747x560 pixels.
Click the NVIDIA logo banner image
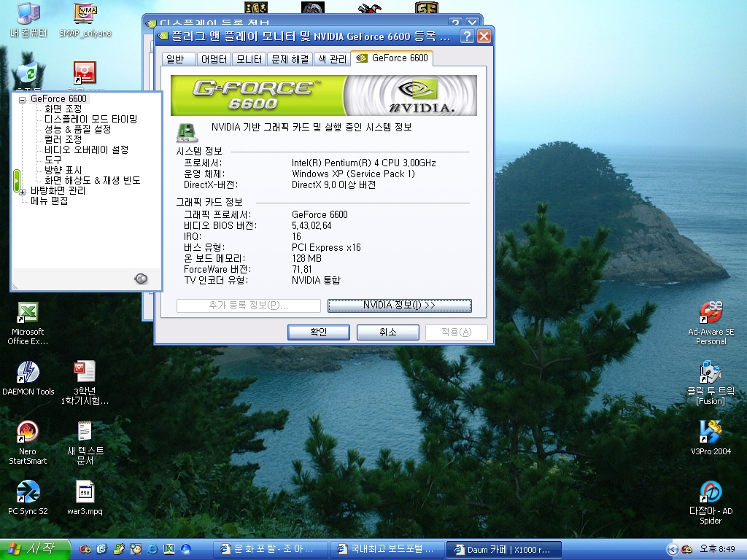323,96
